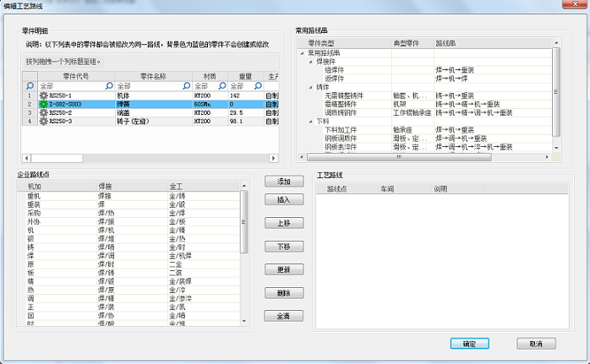Image resolution: width=590 pixels, height=364 pixels.
Task: Click the gear icon of part RS250-1
Action: (44, 96)
